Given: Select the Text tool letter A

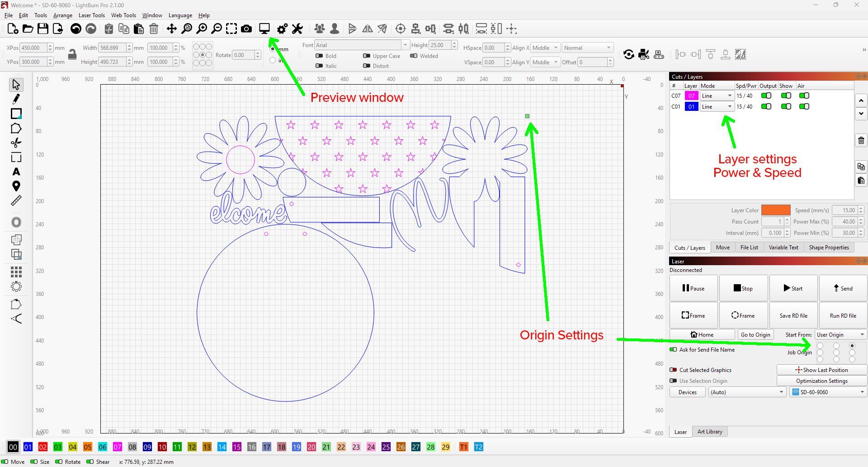Looking at the screenshot, I should pyautogui.click(x=16, y=172).
